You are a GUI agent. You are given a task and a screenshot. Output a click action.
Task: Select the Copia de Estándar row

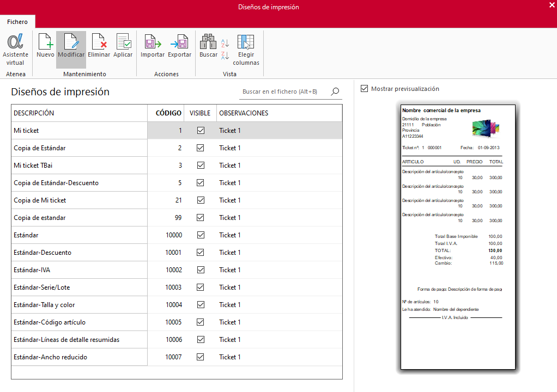pos(177,148)
